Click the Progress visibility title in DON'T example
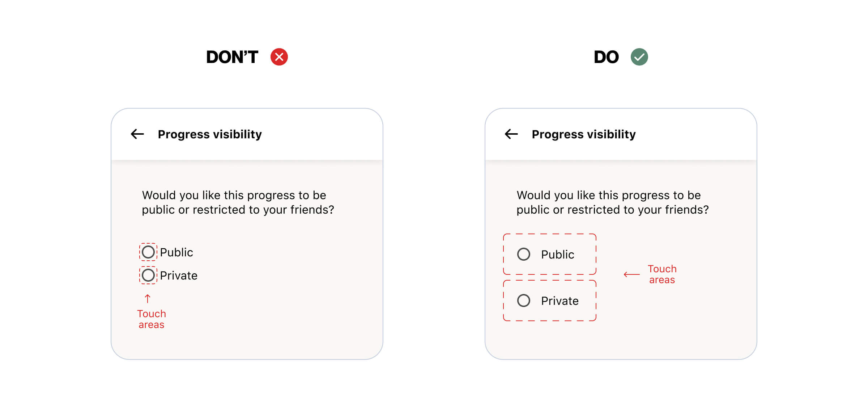Viewport: 868px width, 420px height. 210,134
